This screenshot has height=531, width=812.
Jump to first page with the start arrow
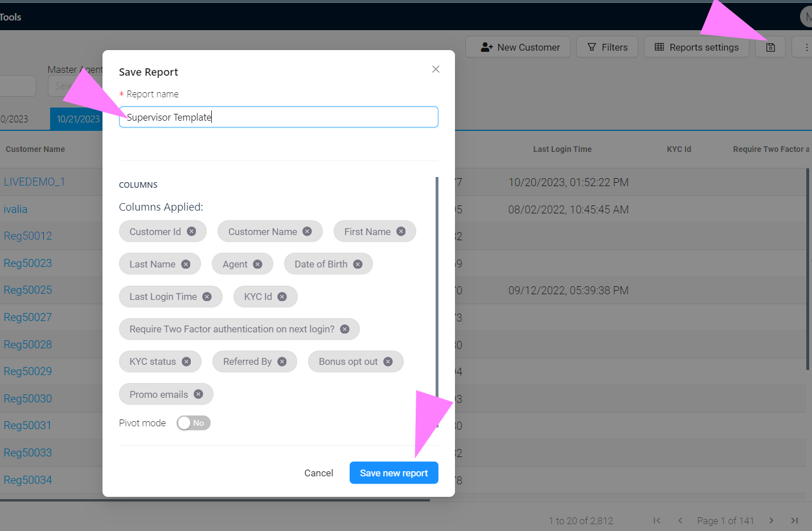point(657,520)
